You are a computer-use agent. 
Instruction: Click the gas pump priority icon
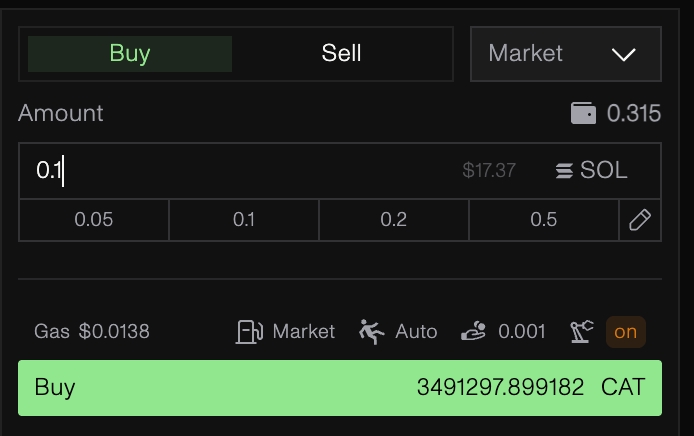(x=248, y=331)
